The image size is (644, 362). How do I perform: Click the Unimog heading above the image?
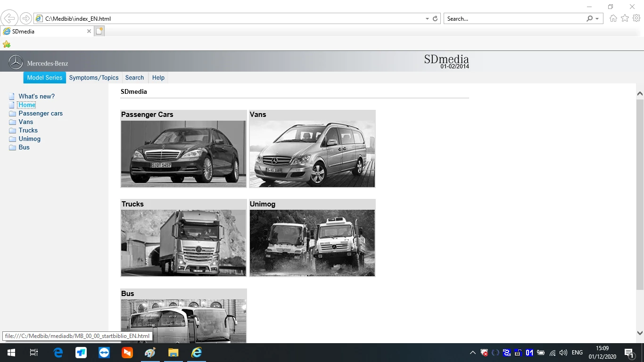click(x=263, y=204)
